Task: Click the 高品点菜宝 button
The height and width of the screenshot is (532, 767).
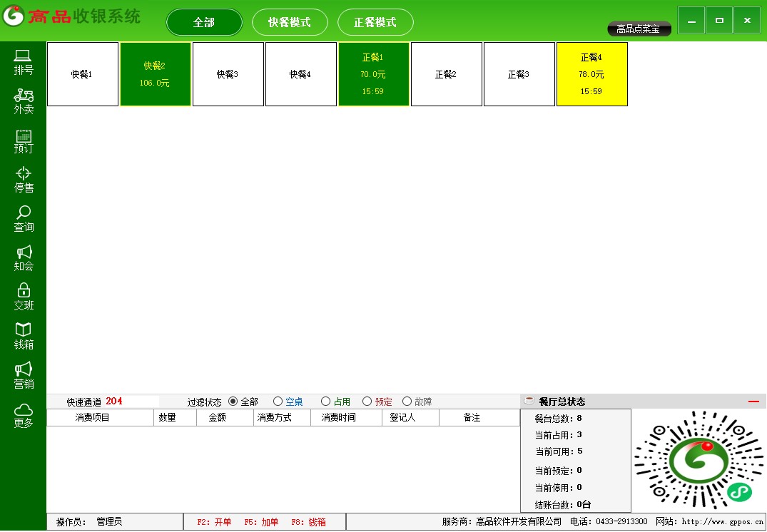Action: point(639,29)
